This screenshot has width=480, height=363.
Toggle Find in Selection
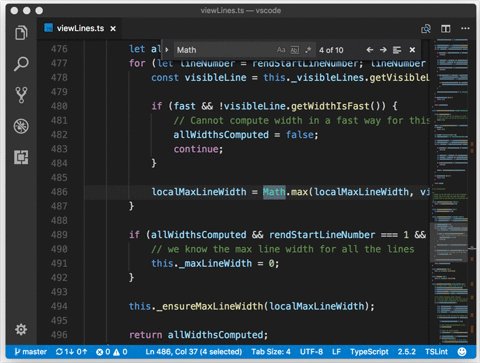pyautogui.click(x=397, y=50)
